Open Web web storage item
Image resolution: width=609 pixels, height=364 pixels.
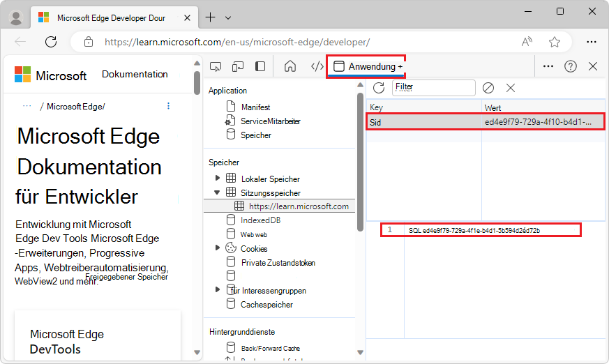(254, 234)
